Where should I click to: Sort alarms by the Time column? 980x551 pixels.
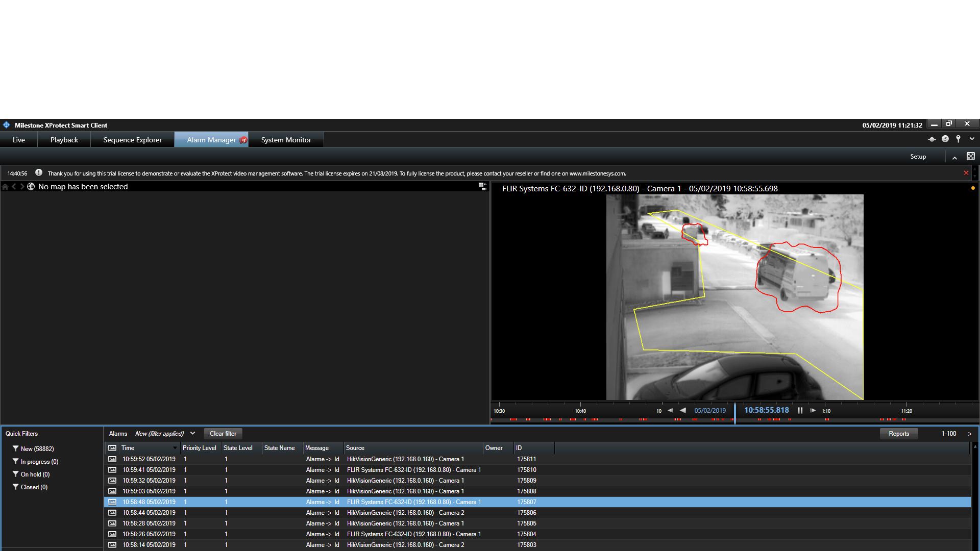pyautogui.click(x=149, y=448)
